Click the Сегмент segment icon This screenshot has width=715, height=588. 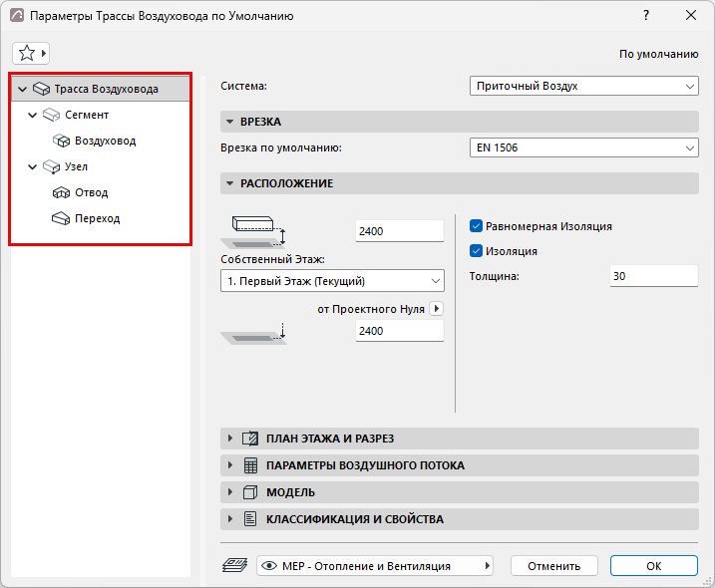coord(51,115)
